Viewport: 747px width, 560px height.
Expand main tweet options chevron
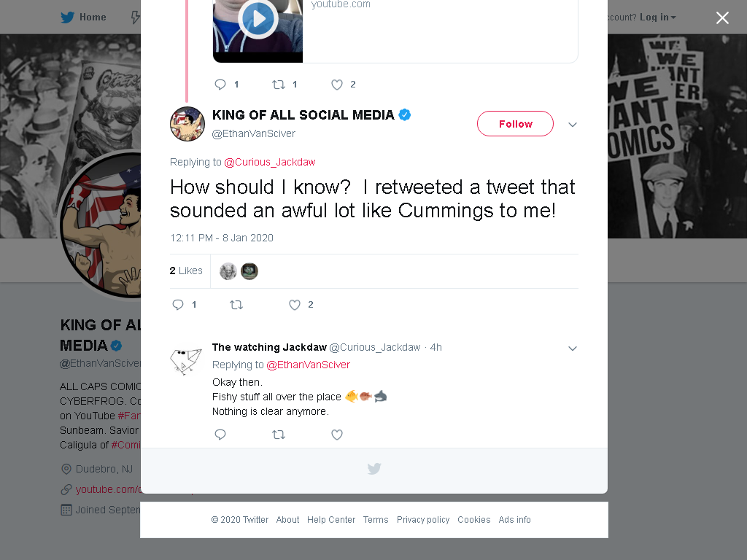(573, 125)
